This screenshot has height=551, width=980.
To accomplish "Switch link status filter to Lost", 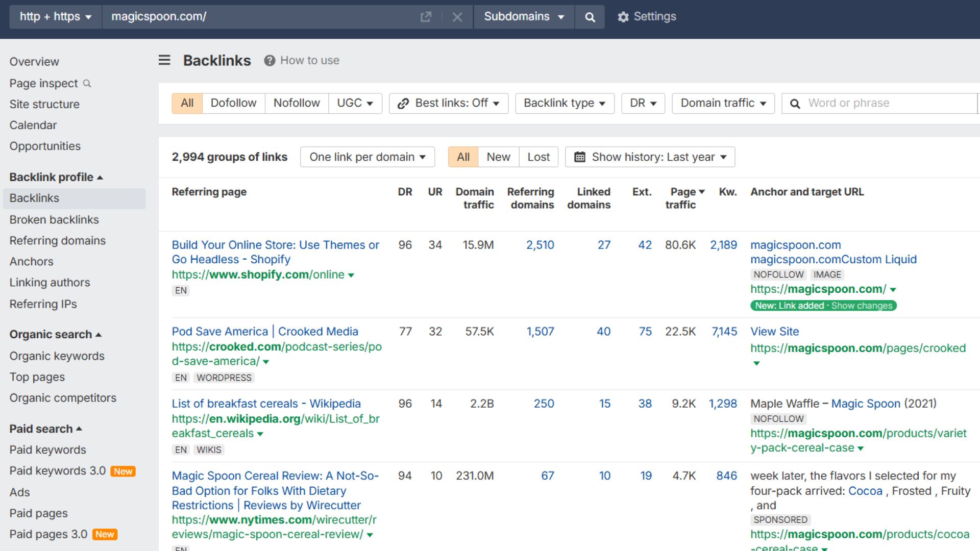I will tap(538, 157).
